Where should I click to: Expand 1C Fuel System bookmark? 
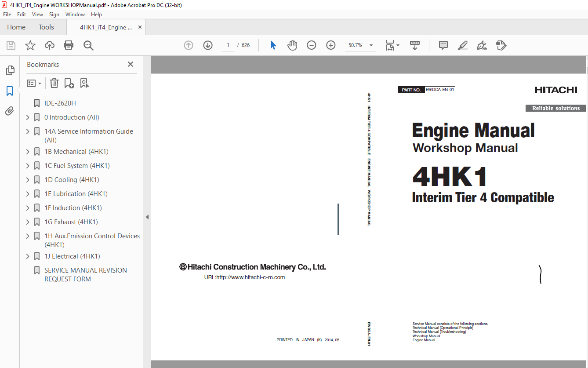pos(28,166)
